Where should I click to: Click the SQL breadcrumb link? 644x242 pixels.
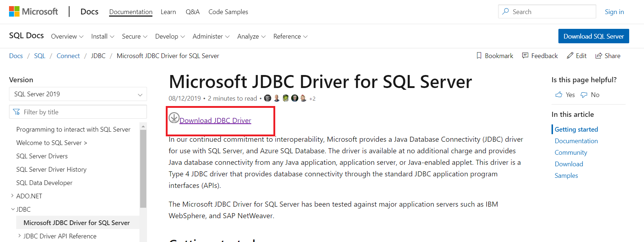pyautogui.click(x=40, y=56)
